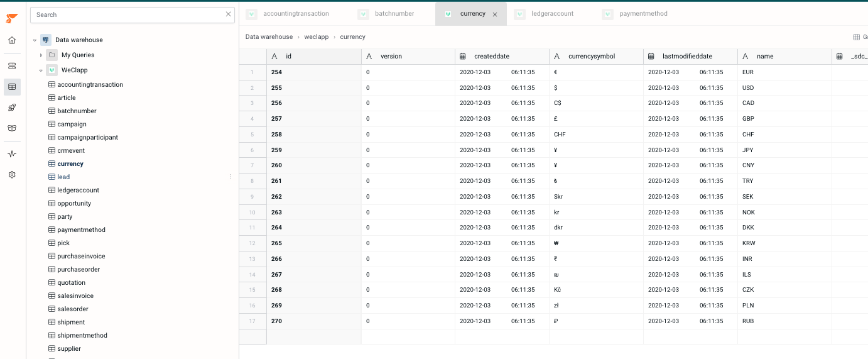Switch to the ledgeraccount tab

click(x=552, y=14)
